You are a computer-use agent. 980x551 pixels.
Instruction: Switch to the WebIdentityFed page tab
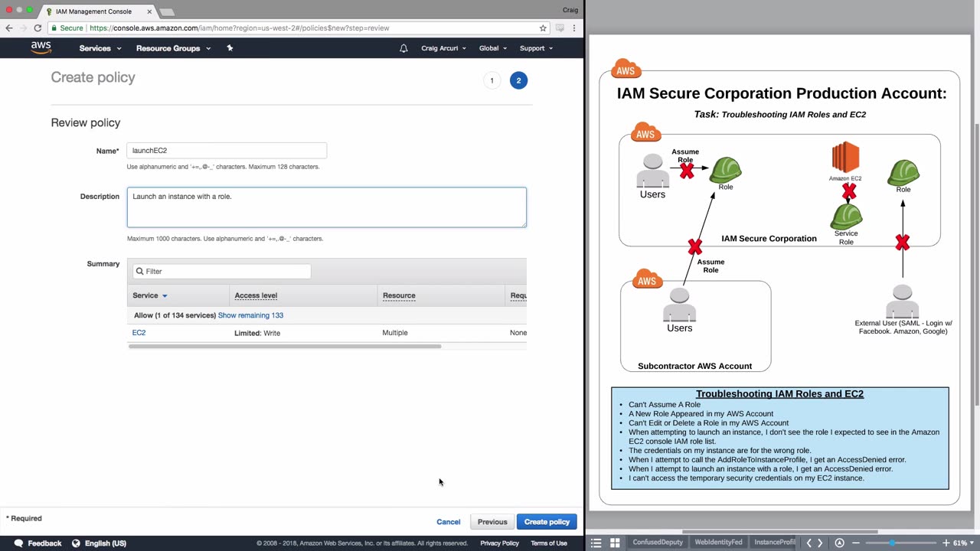pos(718,543)
